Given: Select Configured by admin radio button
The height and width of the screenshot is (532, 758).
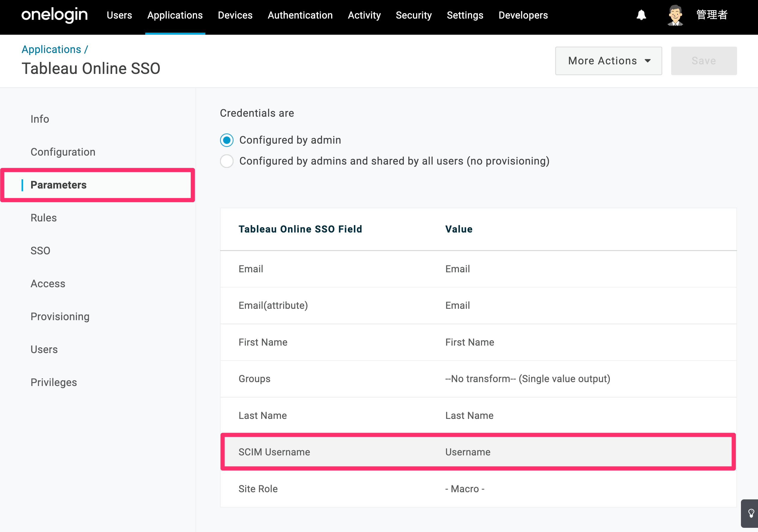Looking at the screenshot, I should click(x=227, y=140).
